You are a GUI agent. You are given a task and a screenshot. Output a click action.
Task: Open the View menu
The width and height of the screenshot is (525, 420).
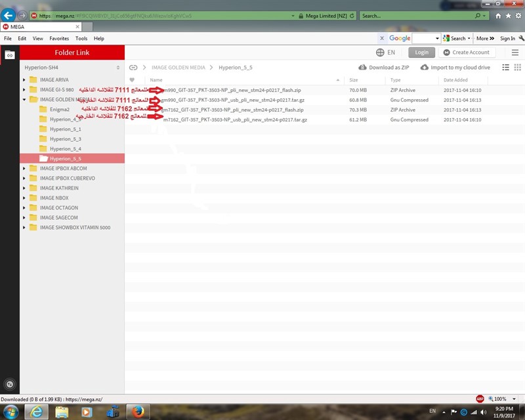coord(38,39)
